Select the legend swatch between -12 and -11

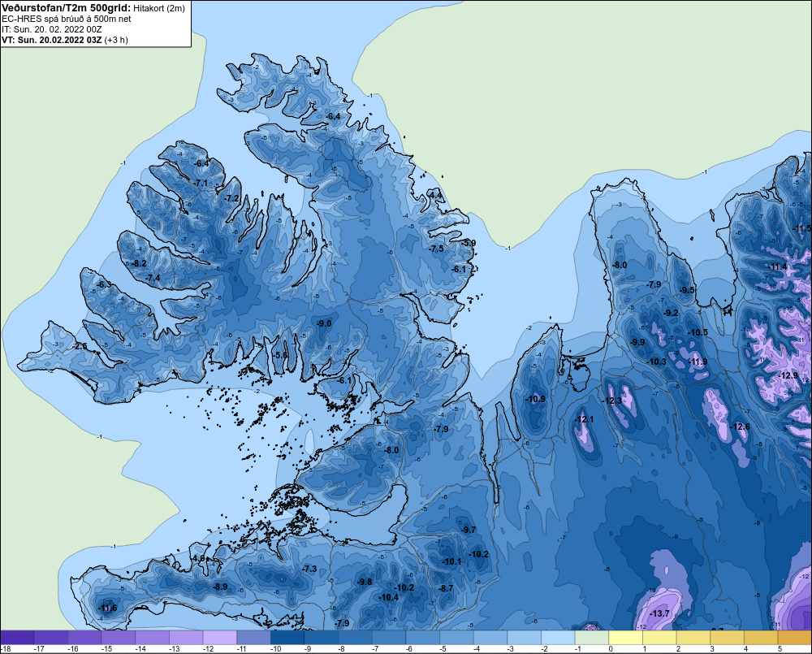[219, 638]
